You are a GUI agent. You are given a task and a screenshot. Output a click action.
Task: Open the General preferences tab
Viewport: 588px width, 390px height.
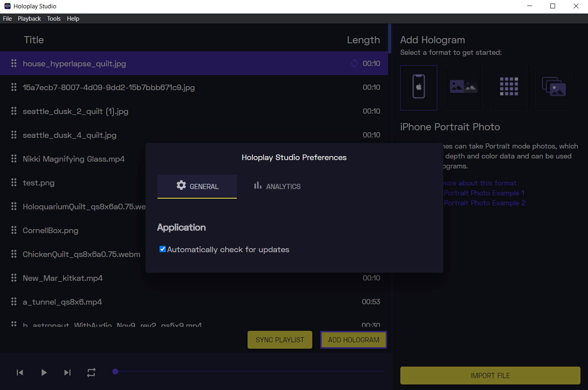click(197, 186)
